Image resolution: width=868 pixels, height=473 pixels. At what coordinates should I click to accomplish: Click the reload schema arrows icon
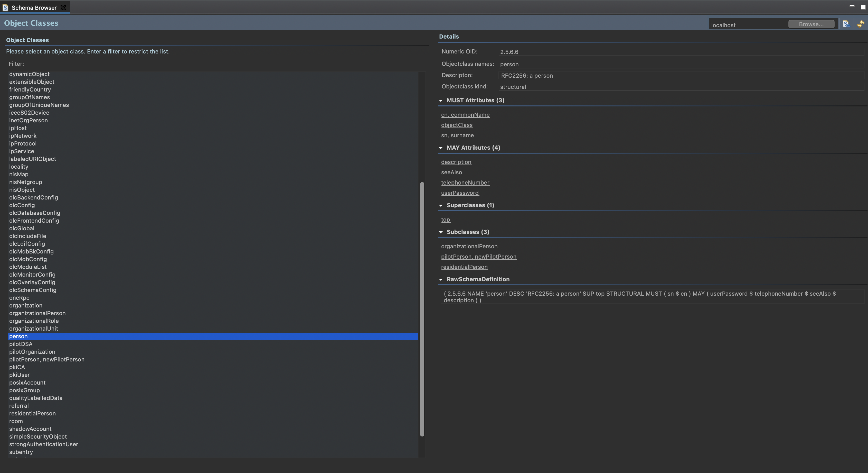(861, 24)
